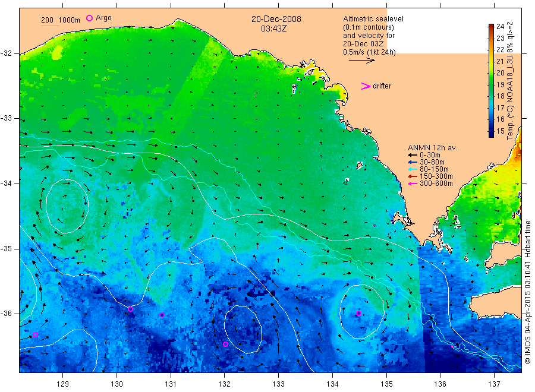Viewport: 535px width, 392px height.
Task: Click the '200' isobath legend label
Action: point(47,20)
